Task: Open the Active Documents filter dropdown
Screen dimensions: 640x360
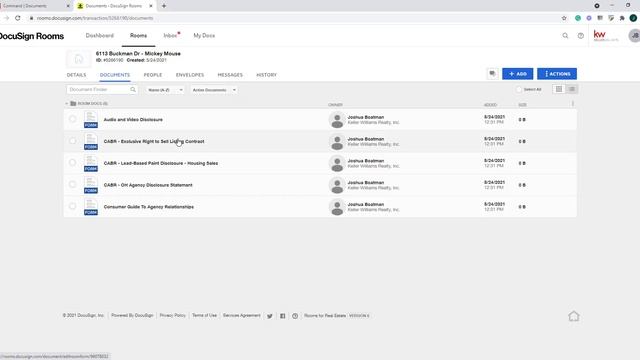Action: 214,90
